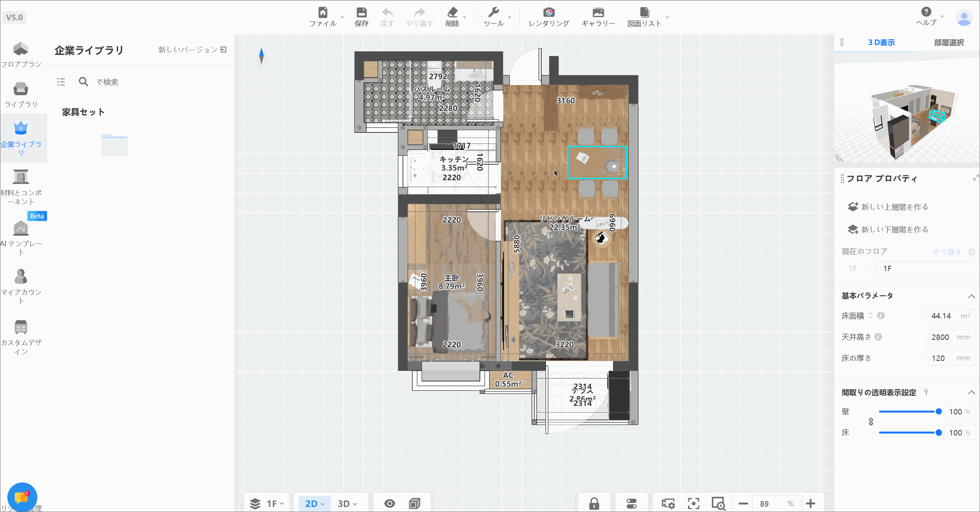This screenshot has width=980, height=512.
Task: Toggle the wall-floor opacity link
Action: tap(871, 422)
